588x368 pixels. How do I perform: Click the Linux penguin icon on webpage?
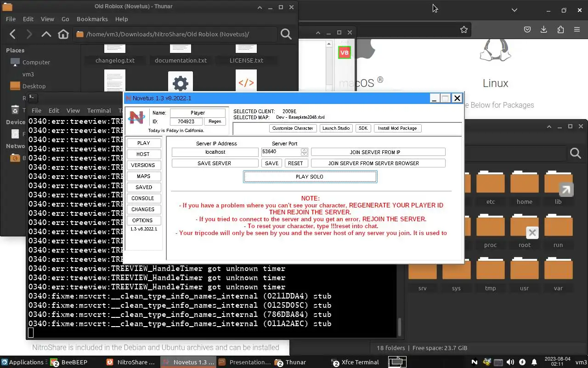pos(495,50)
